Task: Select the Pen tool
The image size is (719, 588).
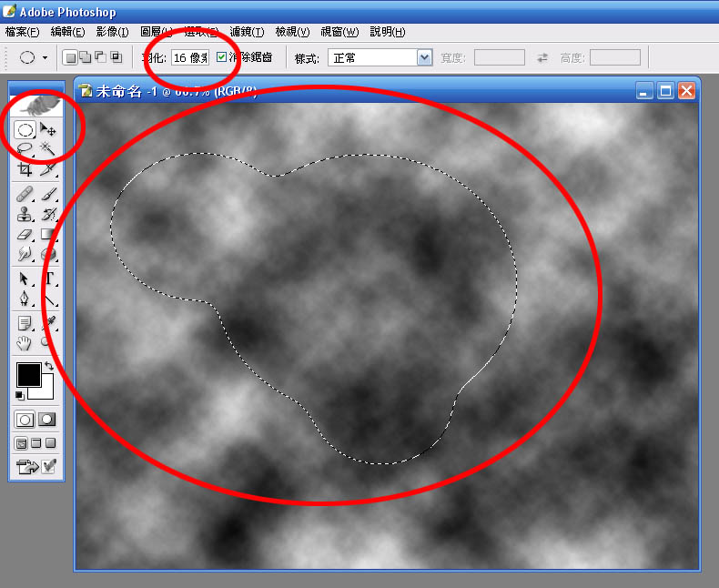Action: tap(25, 299)
